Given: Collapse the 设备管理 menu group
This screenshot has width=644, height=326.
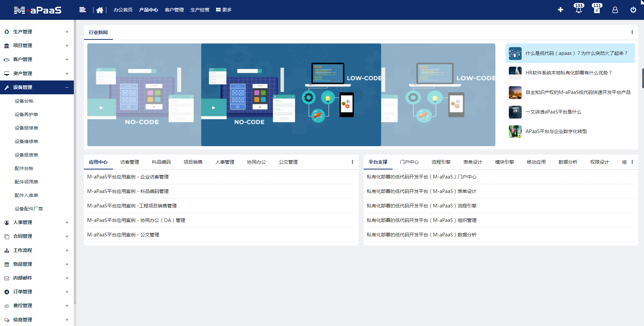Looking at the screenshot, I should [67, 87].
